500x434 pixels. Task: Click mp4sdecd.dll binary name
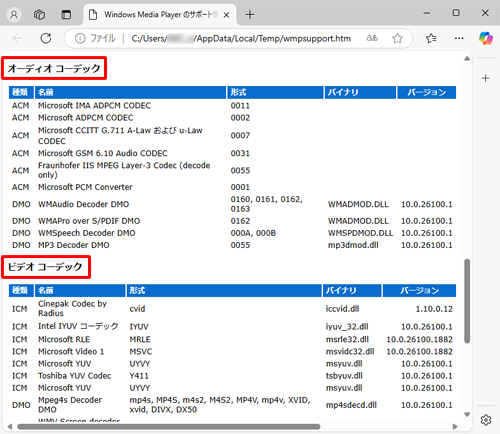(351, 405)
